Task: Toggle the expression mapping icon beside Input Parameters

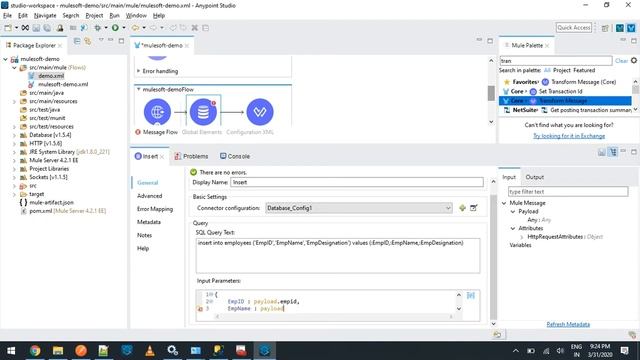Action: pyautogui.click(x=471, y=295)
